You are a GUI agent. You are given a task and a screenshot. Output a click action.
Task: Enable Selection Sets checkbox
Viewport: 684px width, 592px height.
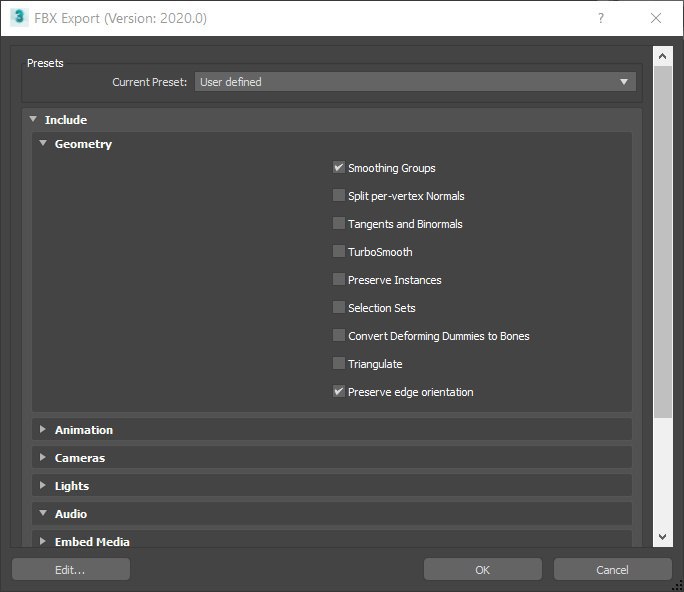pyautogui.click(x=339, y=307)
